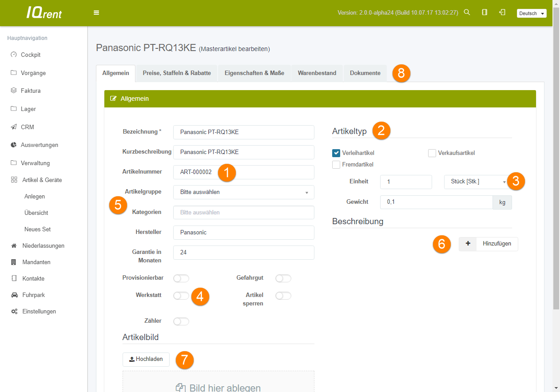Toggle the Provisionierbar switch
Viewport: 560px width, 392px height.
coord(181,278)
